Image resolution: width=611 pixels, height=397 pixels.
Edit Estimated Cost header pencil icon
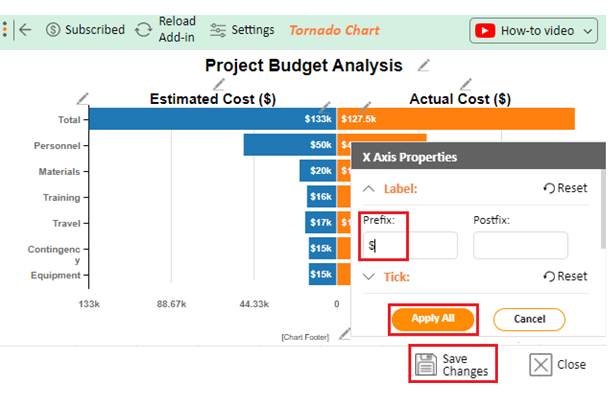pos(219,84)
